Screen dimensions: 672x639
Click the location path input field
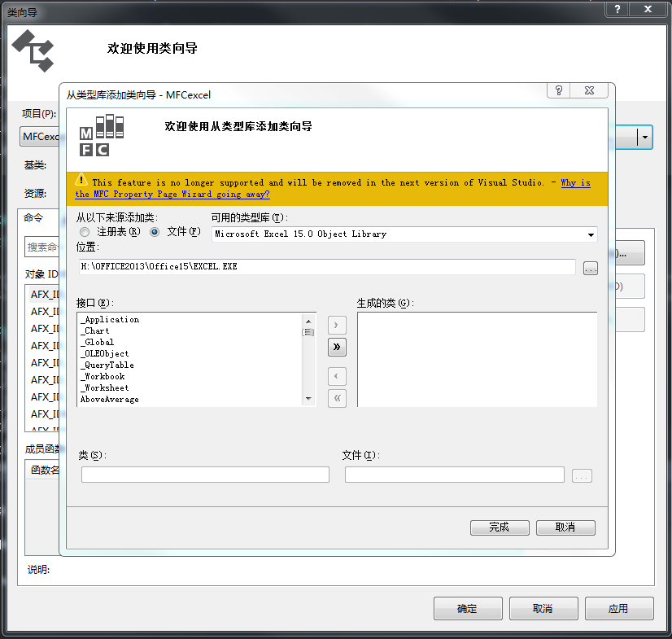tap(327, 267)
